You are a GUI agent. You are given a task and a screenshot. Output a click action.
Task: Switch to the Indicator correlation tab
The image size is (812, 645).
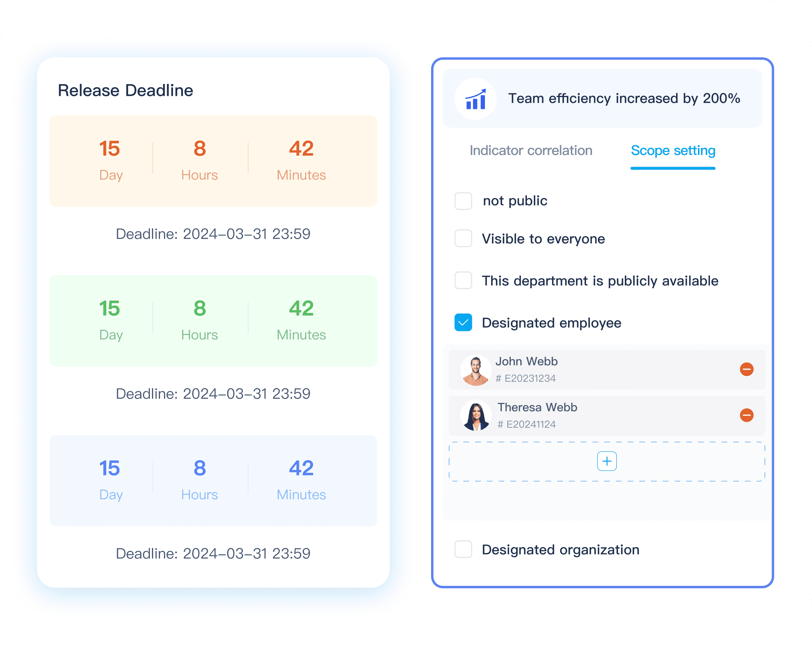click(x=531, y=150)
